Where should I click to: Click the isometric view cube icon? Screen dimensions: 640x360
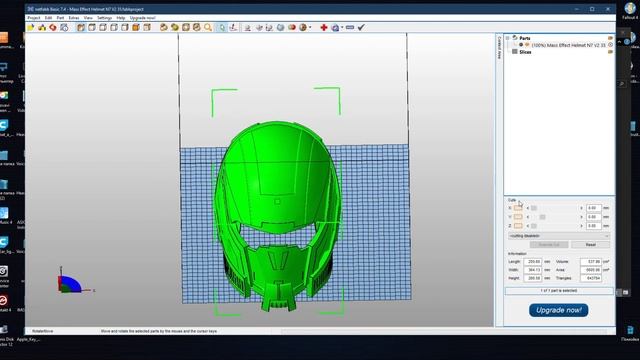[x=81, y=27]
